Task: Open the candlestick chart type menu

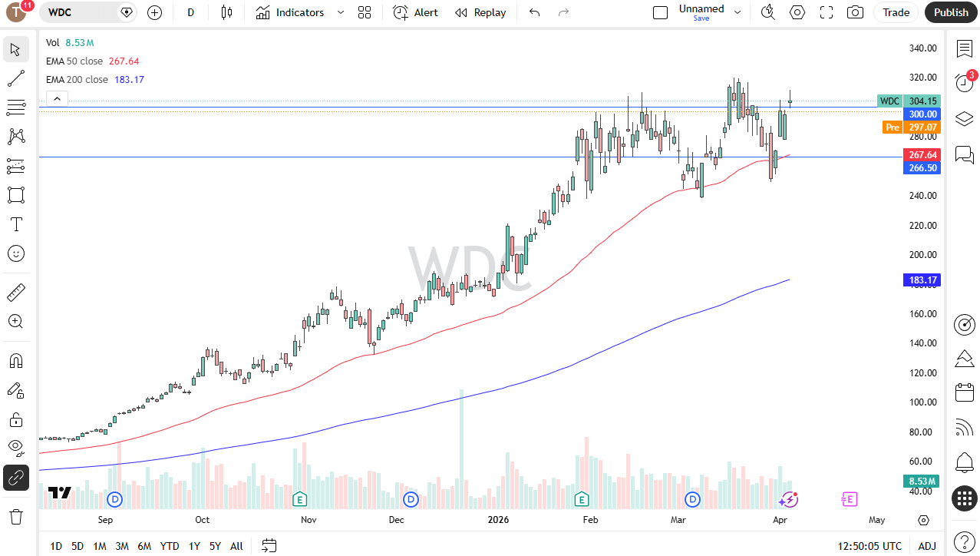Action: click(x=226, y=12)
